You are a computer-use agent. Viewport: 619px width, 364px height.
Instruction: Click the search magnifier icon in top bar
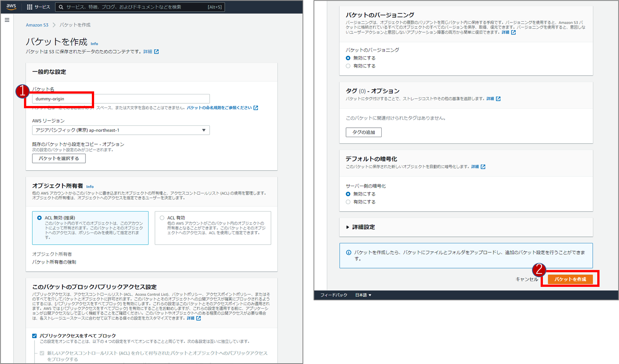tap(61, 7)
